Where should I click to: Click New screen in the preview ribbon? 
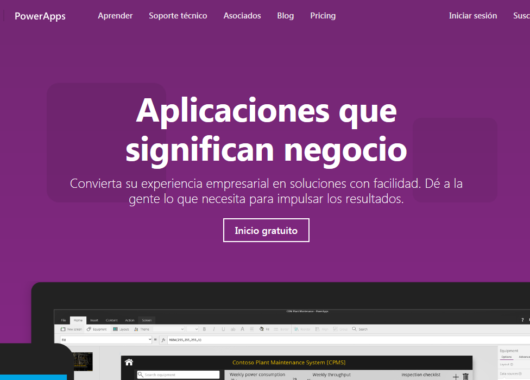pos(71,329)
